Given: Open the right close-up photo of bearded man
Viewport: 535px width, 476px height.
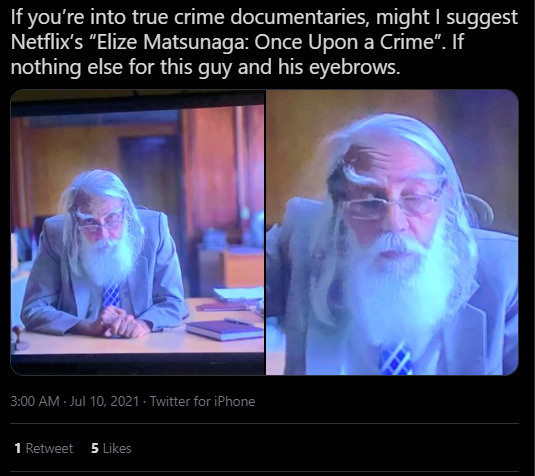Looking at the screenshot, I should 392,232.
